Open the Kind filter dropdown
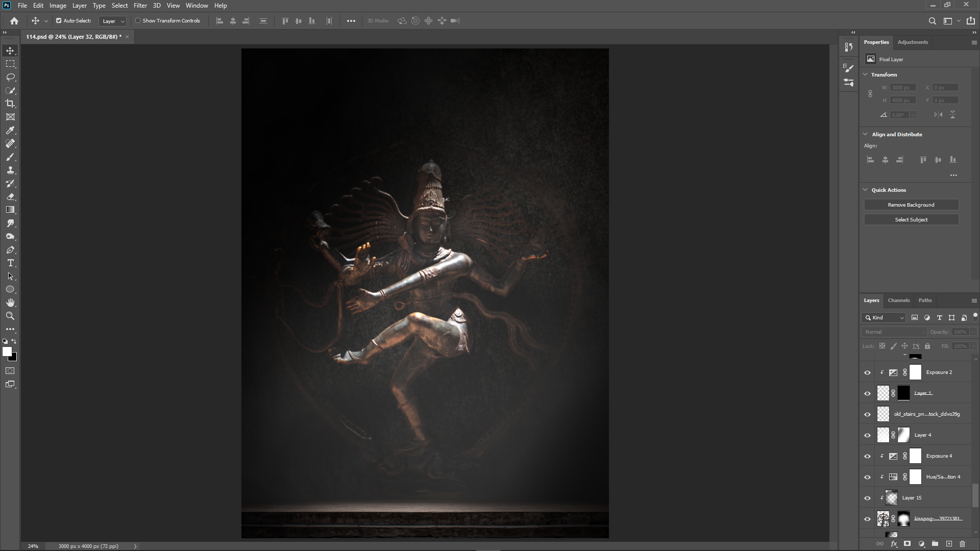This screenshot has width=980, height=551. point(884,317)
